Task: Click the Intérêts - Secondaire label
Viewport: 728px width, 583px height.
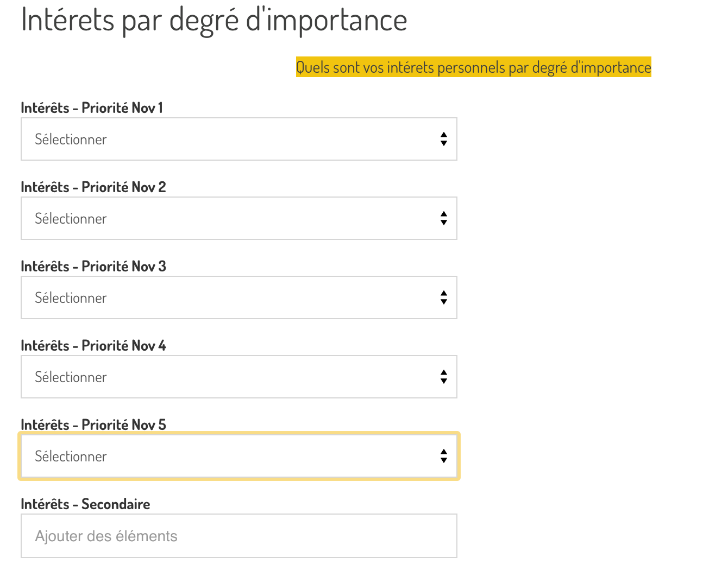Action: [85, 504]
